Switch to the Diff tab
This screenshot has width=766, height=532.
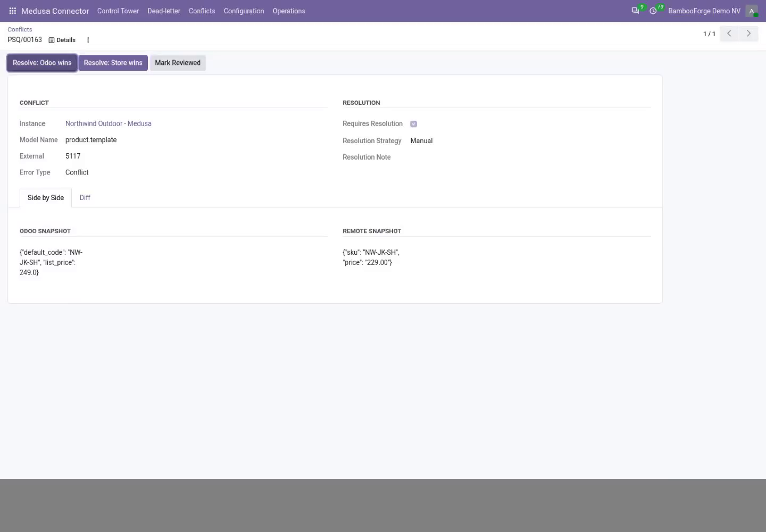[x=85, y=197]
